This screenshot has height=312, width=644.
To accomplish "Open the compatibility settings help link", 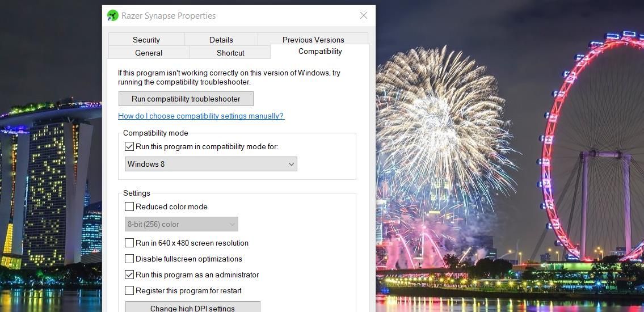I will click(201, 116).
